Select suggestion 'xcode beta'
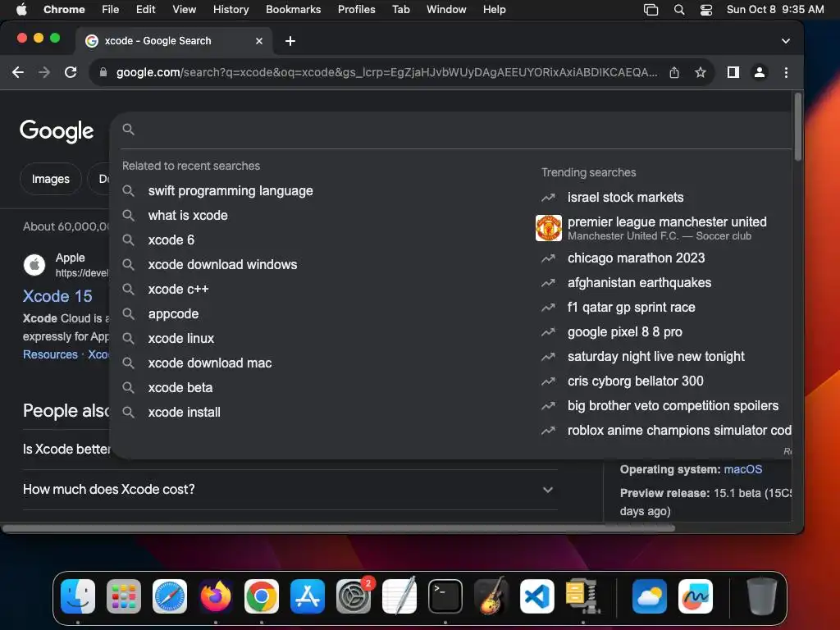This screenshot has width=840, height=630. coord(180,388)
